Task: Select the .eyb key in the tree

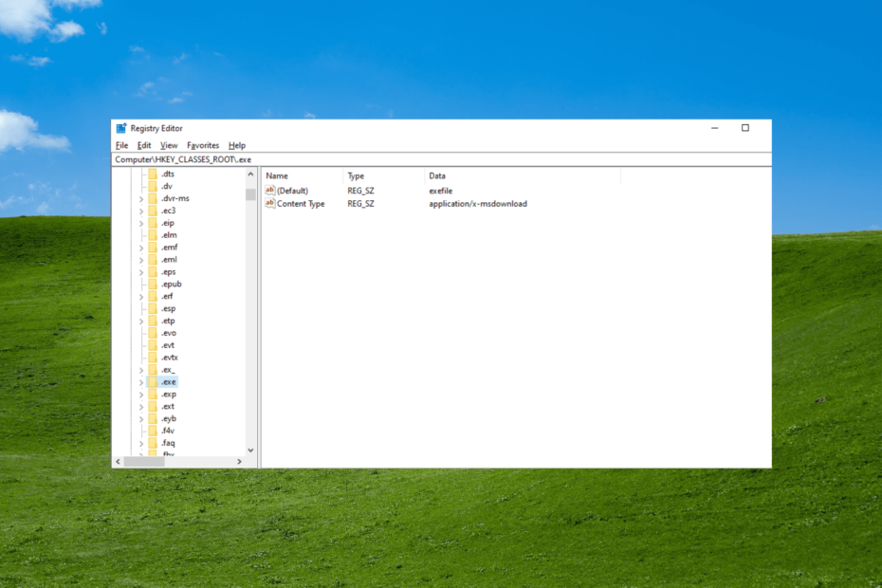Action: tap(168, 418)
